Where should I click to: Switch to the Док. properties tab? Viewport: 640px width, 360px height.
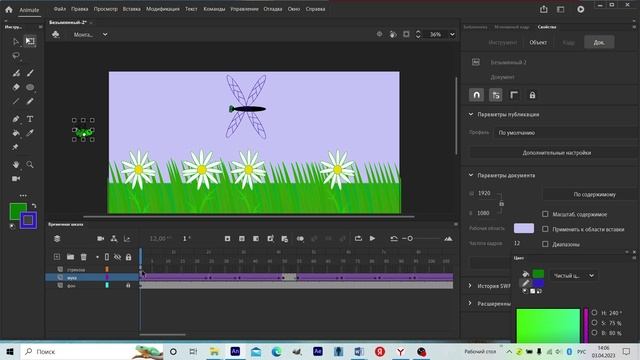click(599, 42)
